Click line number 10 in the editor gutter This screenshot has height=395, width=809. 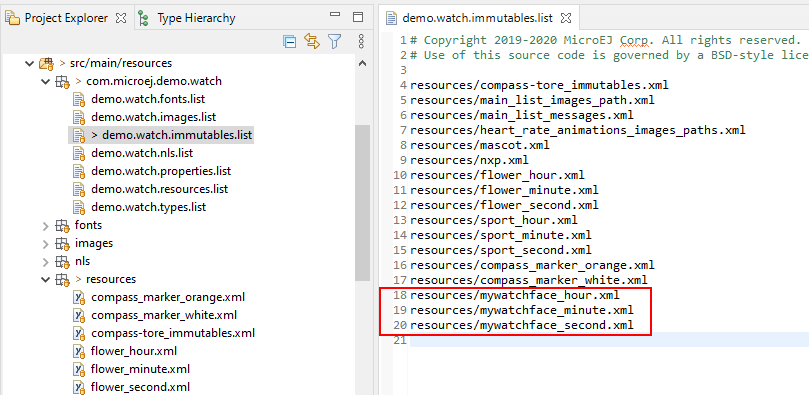tap(400, 175)
